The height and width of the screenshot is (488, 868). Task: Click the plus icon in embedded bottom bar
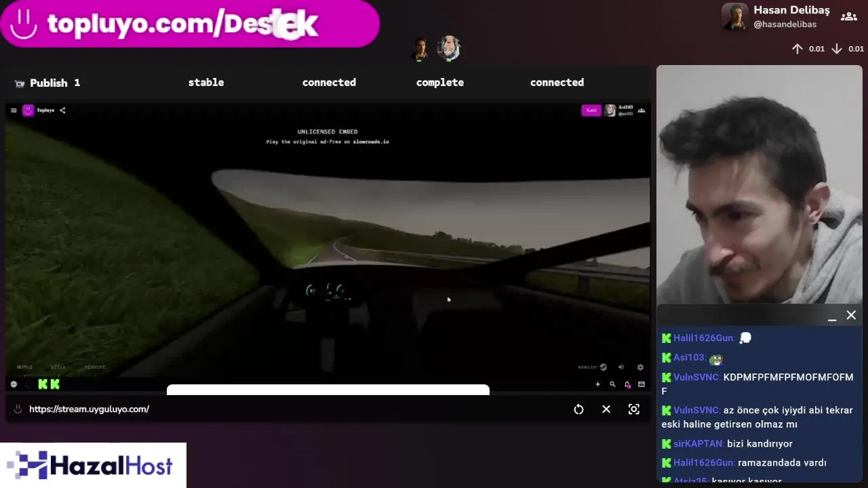click(x=597, y=384)
